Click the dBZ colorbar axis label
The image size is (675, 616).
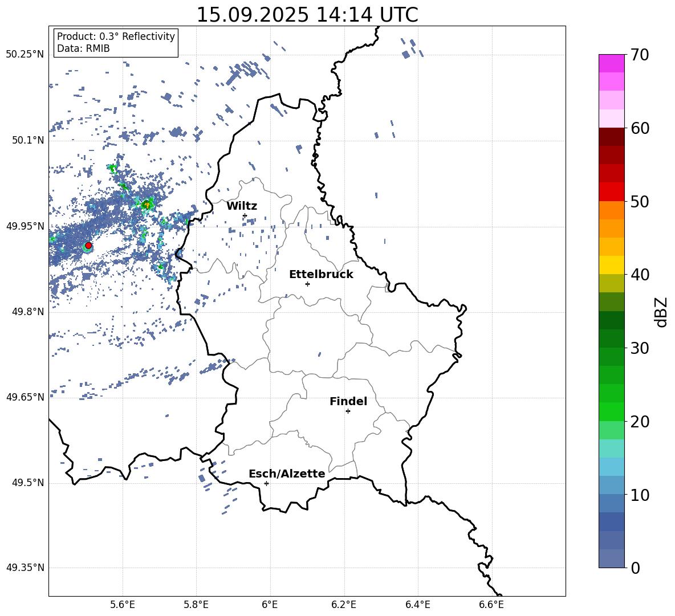pos(662,312)
